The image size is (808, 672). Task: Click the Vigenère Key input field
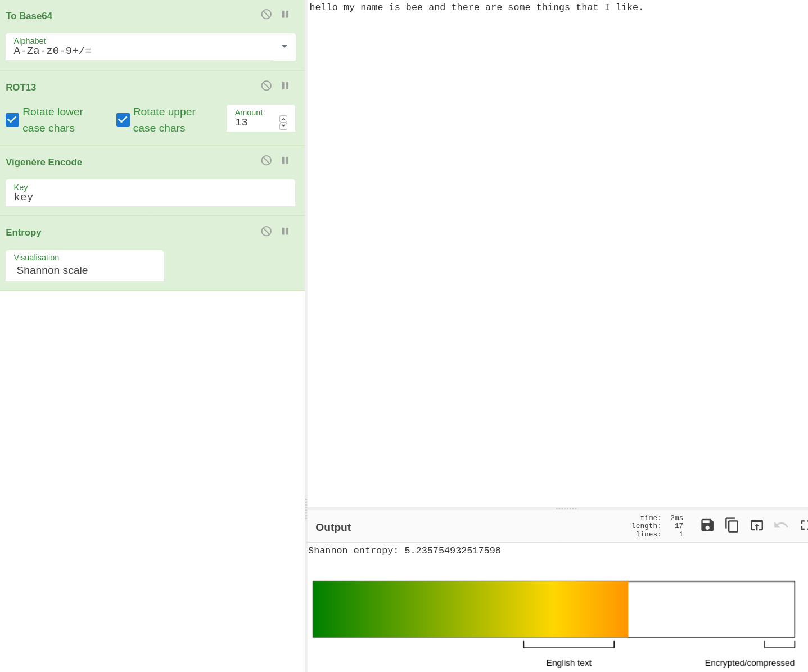tap(150, 197)
